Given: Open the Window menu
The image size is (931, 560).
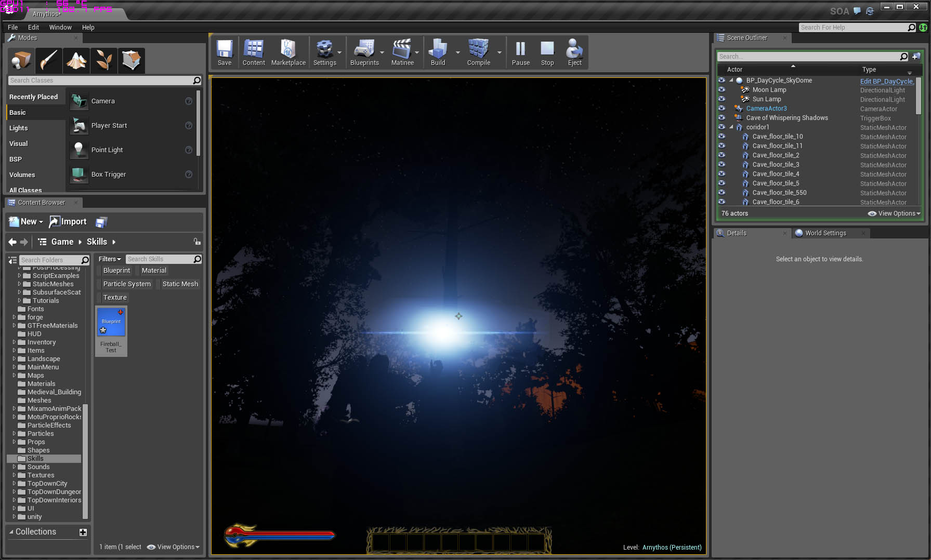Looking at the screenshot, I should click(60, 28).
